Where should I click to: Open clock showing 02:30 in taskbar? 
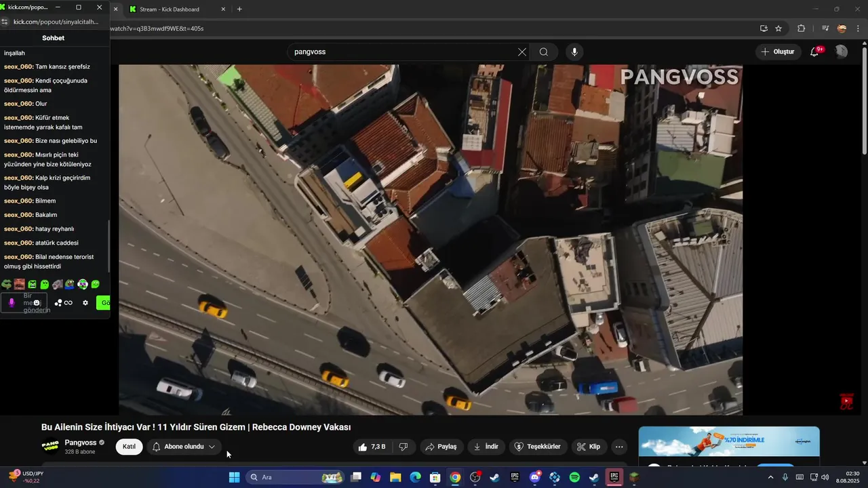click(x=848, y=477)
